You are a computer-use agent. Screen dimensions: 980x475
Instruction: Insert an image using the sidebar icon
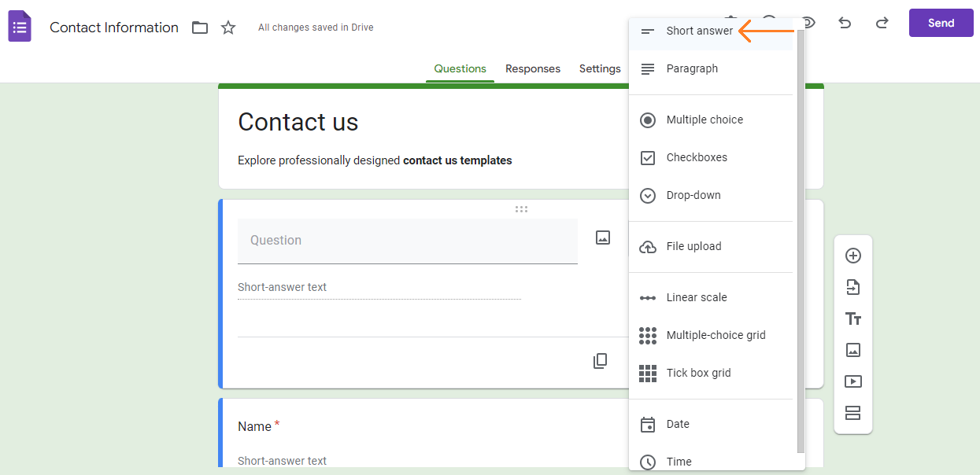coord(853,350)
